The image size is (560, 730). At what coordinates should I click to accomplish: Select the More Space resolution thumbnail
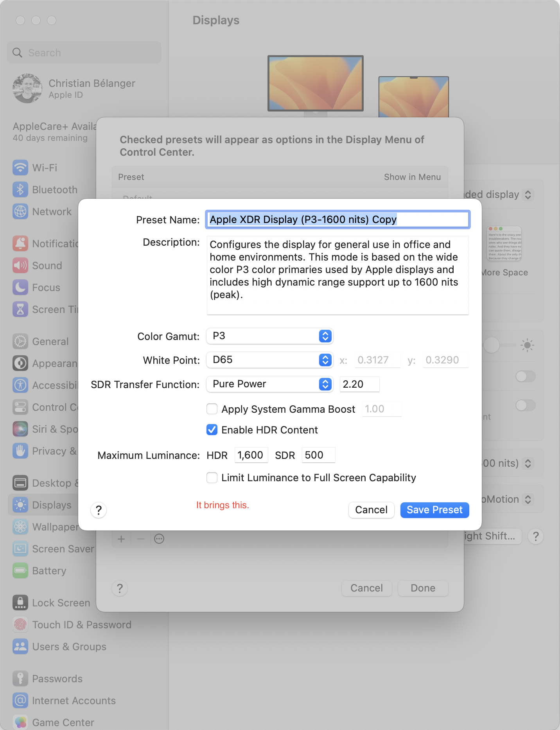(x=504, y=243)
